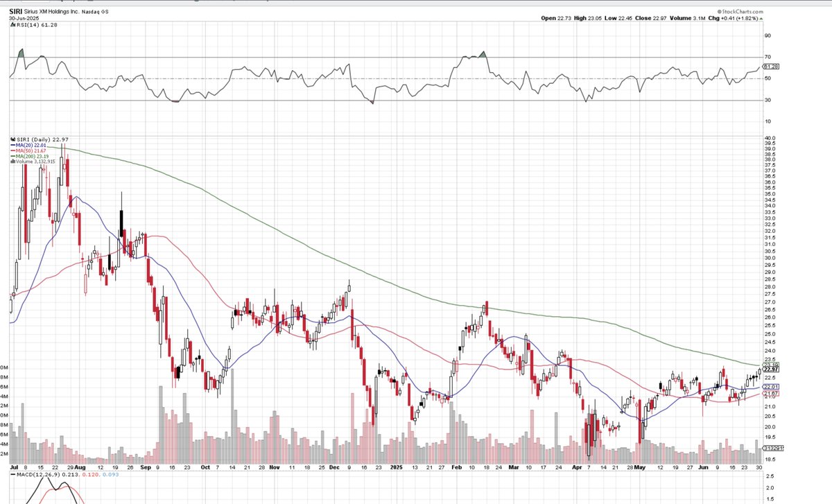Select the SIRI ticker symbol in the header
This screenshot has width=832, height=504.
pyautogui.click(x=17, y=12)
